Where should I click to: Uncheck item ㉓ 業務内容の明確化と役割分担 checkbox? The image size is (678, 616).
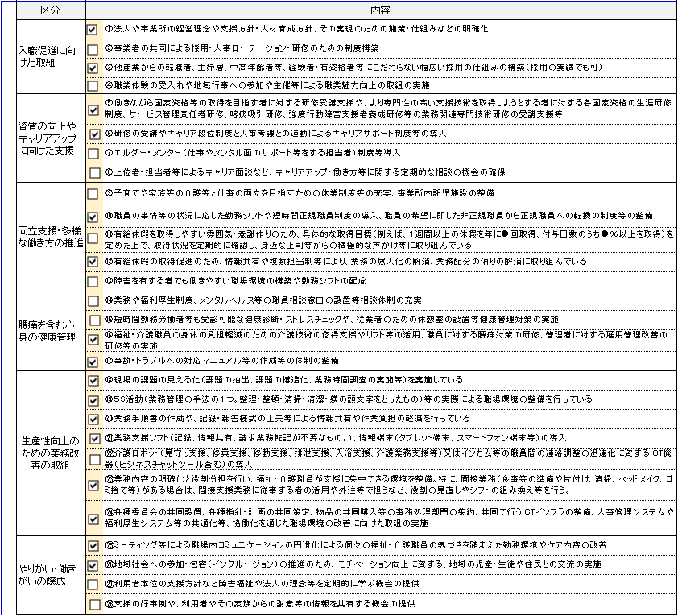[93, 485]
